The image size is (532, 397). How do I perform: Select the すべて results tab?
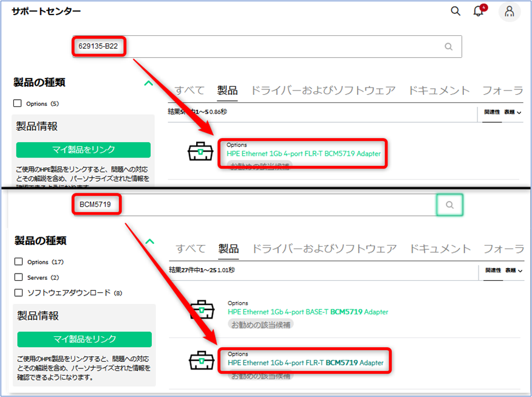click(189, 89)
